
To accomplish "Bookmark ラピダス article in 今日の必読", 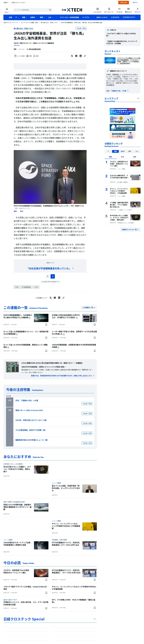I will [x=46, y=579].
